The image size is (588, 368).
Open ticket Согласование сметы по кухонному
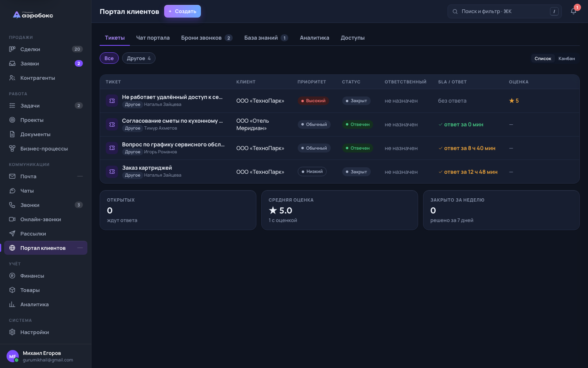(172, 121)
